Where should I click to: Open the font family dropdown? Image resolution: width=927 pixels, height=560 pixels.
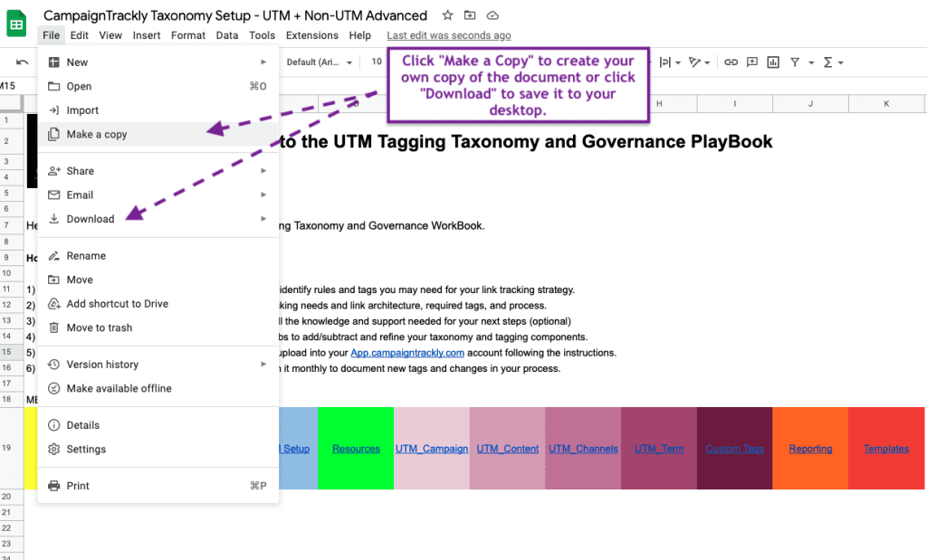click(320, 62)
